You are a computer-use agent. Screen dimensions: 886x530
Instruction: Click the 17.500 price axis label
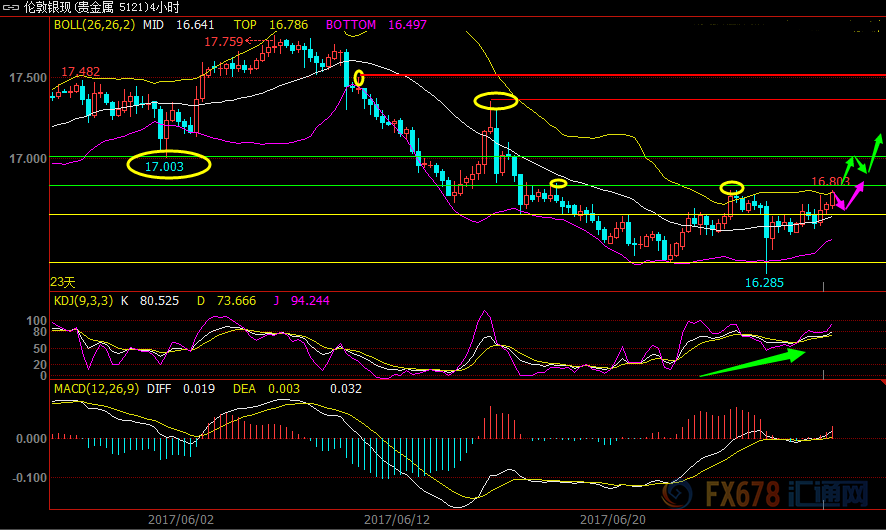[x=27, y=78]
